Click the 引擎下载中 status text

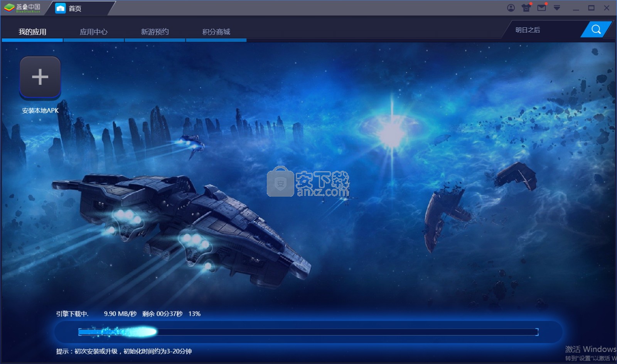(x=72, y=314)
